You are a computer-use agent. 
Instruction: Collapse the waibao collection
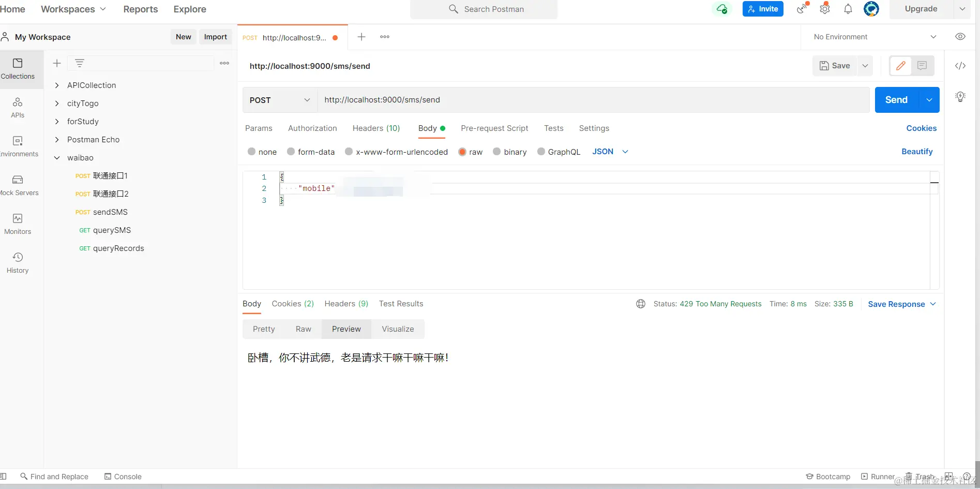[57, 158]
